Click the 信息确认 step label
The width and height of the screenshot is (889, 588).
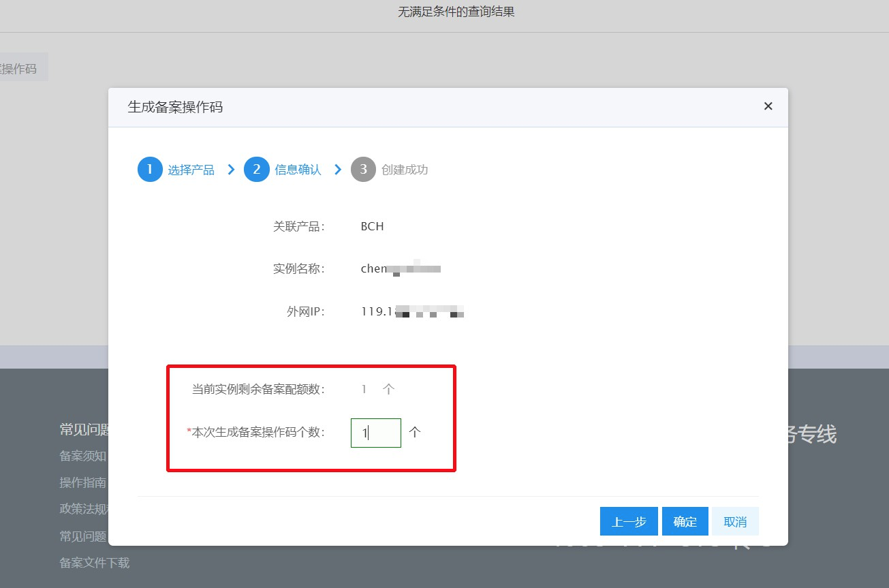[298, 170]
